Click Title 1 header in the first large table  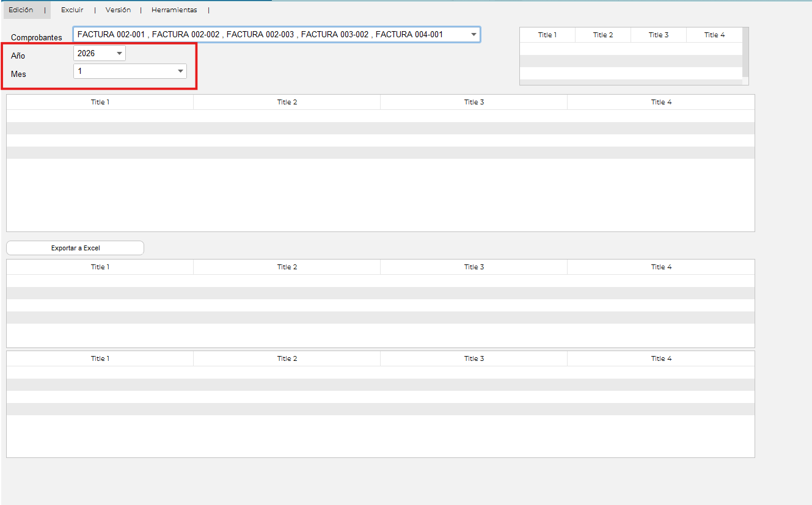tap(100, 102)
